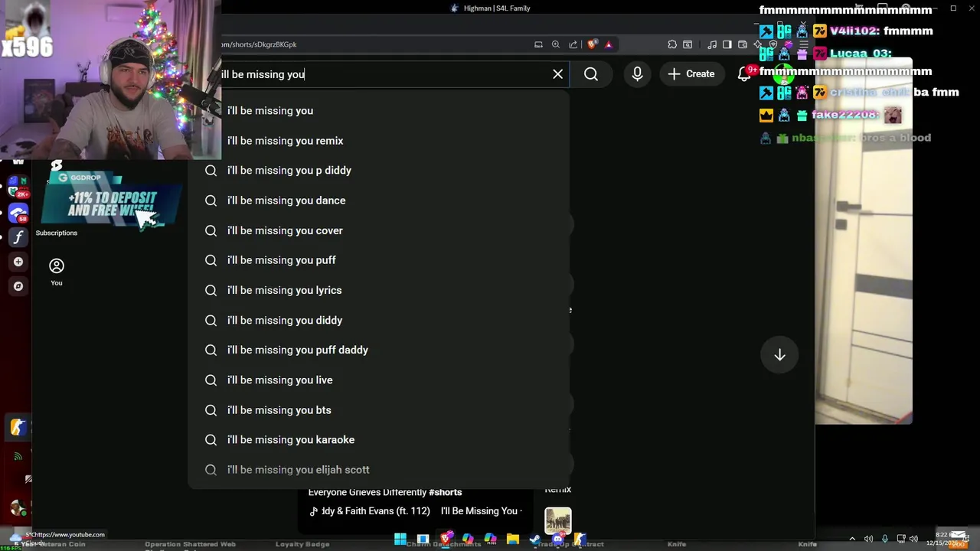The width and height of the screenshot is (980, 551).
Task: Open the browser extensions puzzle icon
Action: [x=672, y=44]
